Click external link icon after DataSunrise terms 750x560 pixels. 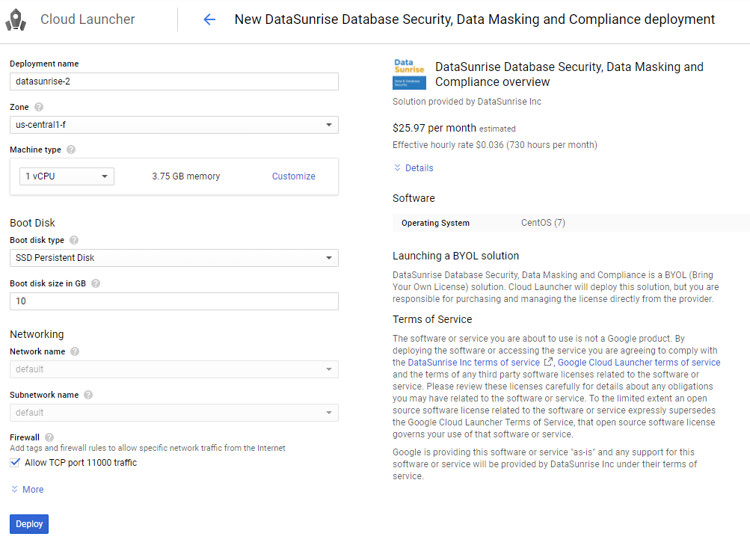tap(548, 362)
